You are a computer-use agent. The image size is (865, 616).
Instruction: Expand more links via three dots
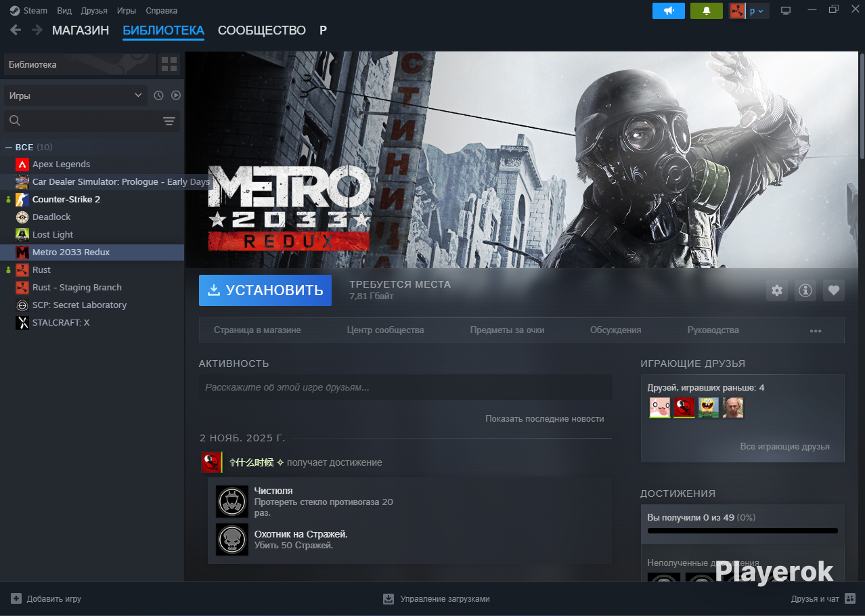click(816, 331)
